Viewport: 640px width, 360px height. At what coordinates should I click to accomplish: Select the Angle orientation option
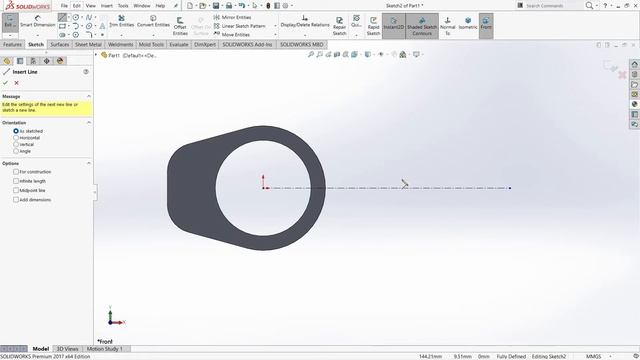(16, 151)
